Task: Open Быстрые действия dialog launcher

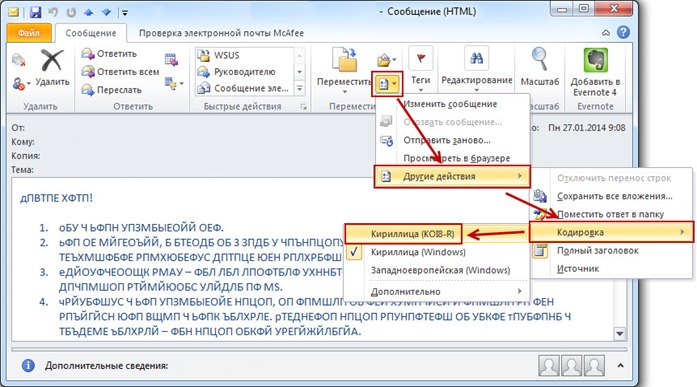Action: pos(304,107)
